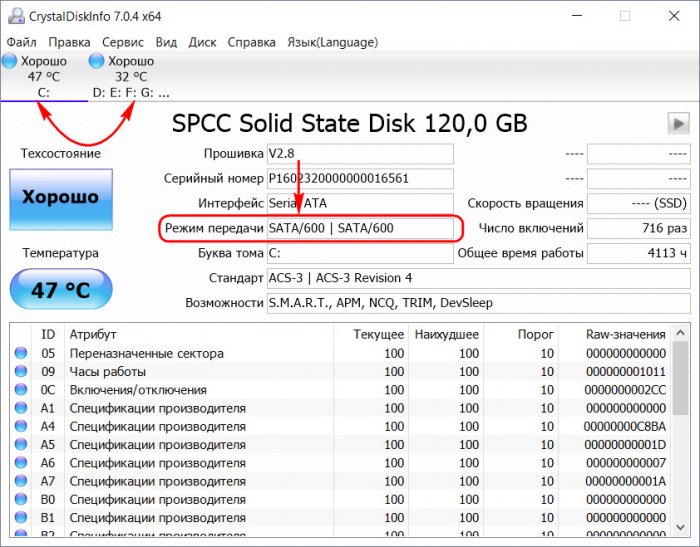Select row Часы работы
Viewport: 700px width, 547px height.
[340, 372]
